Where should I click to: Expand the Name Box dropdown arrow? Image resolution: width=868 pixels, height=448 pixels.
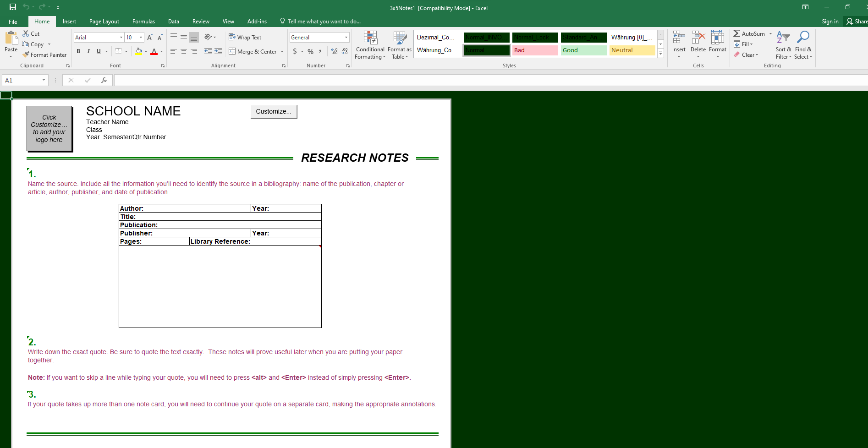coord(44,80)
